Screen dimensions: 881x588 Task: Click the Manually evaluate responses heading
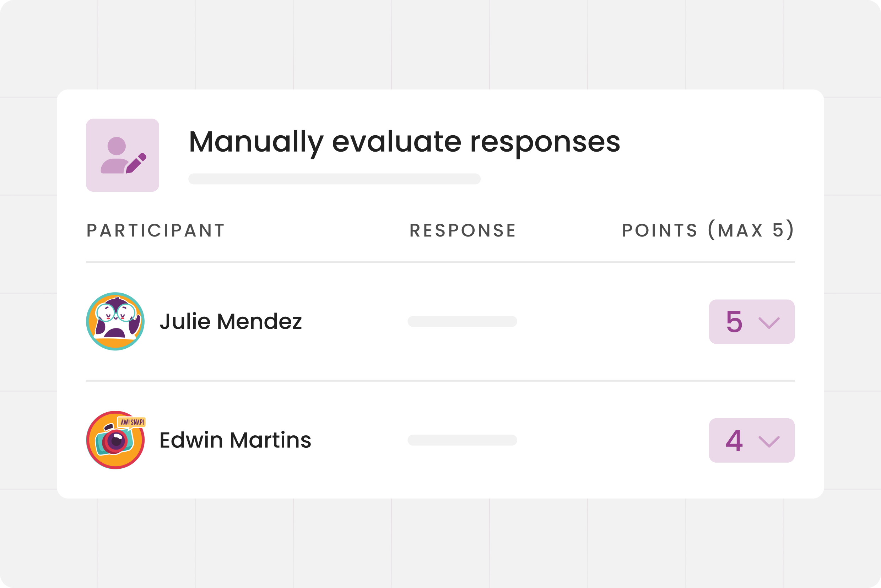tap(404, 142)
